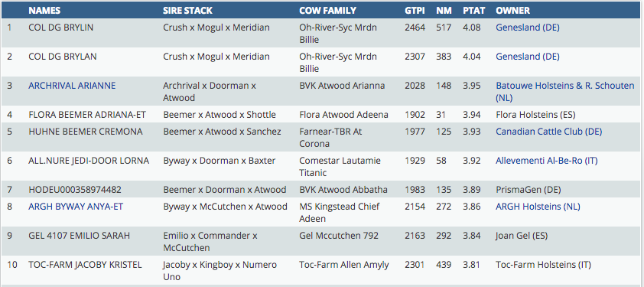Click the SIRE STACK column header
Viewport: 644px width, 287px height.
coord(187,11)
